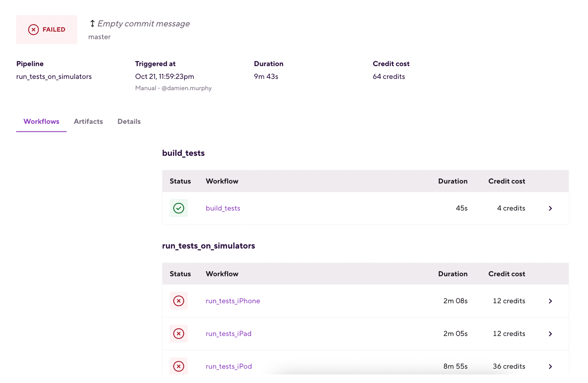Click the red X icon inside the FAILED badge
This screenshot has width=588, height=383.
33,29
